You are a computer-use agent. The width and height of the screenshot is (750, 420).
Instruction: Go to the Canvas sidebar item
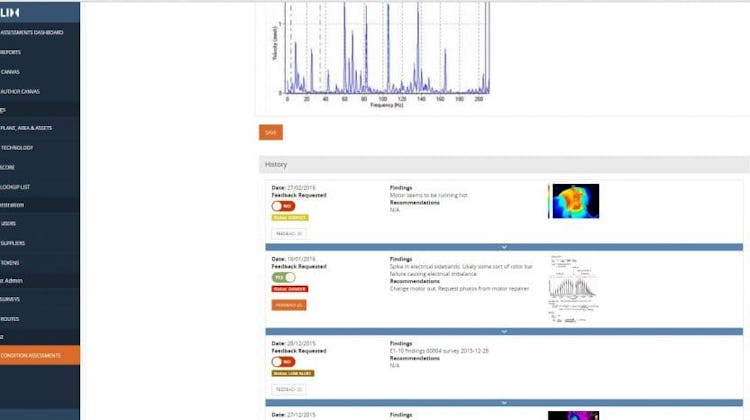[10, 72]
